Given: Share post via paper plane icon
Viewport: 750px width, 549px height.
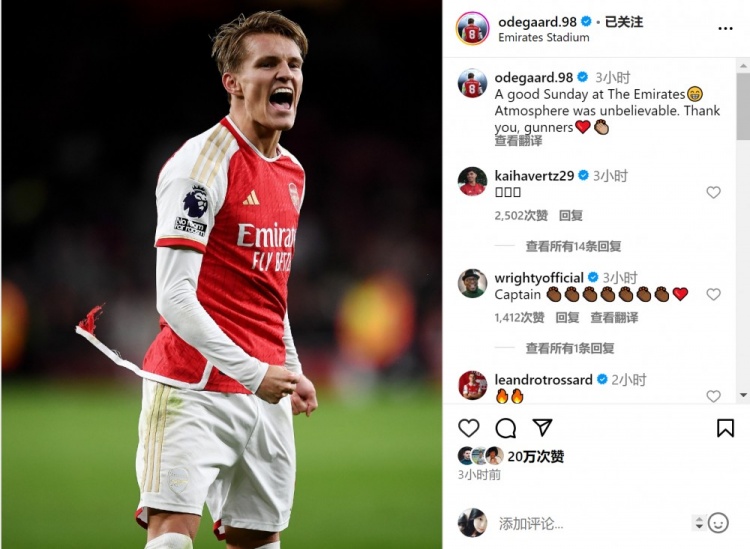Looking at the screenshot, I should tap(542, 427).
